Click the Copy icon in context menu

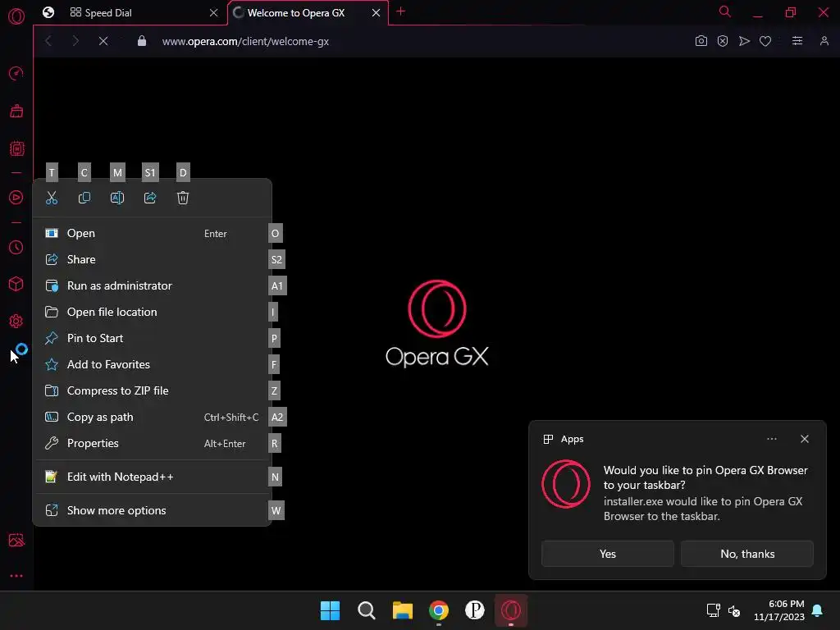click(x=84, y=198)
